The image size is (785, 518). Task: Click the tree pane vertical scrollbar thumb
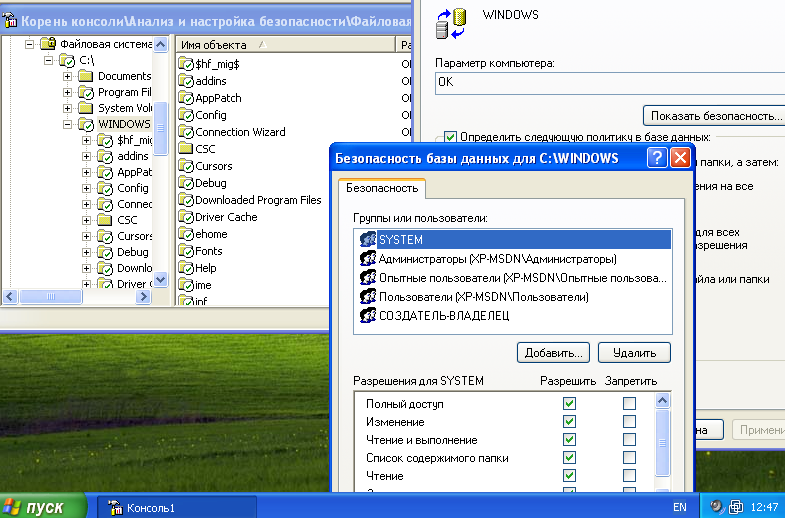click(x=161, y=129)
